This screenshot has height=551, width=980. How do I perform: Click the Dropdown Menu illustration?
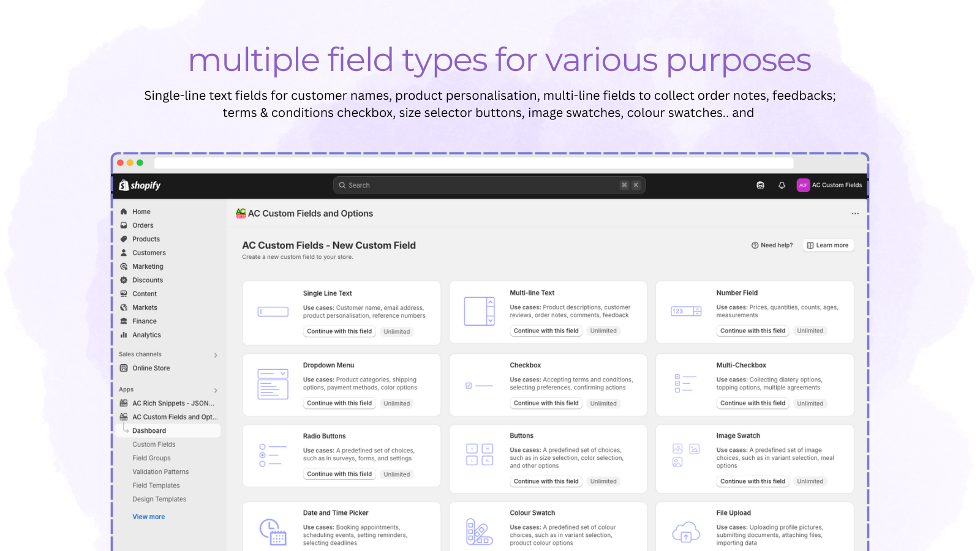(x=273, y=384)
